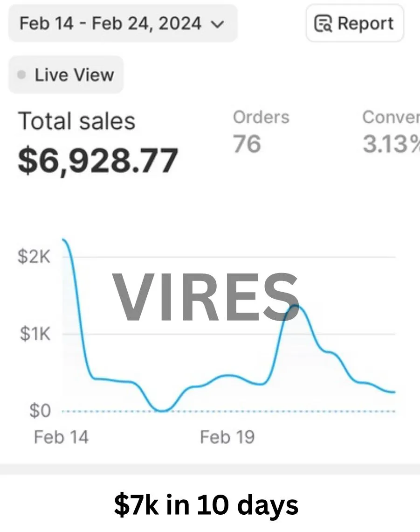This screenshot has width=420, height=532.
Task: Click the $6,928.77 total sales amount
Action: 98,161
